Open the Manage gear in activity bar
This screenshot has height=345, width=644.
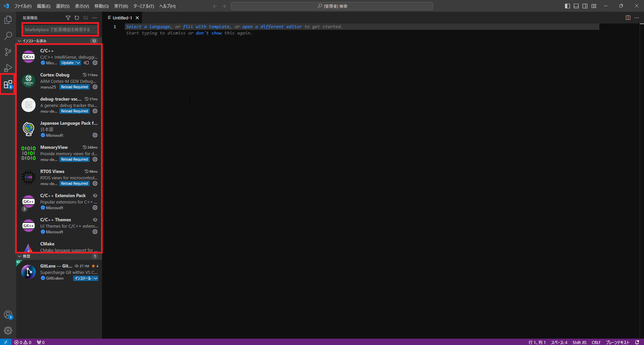tap(8, 331)
